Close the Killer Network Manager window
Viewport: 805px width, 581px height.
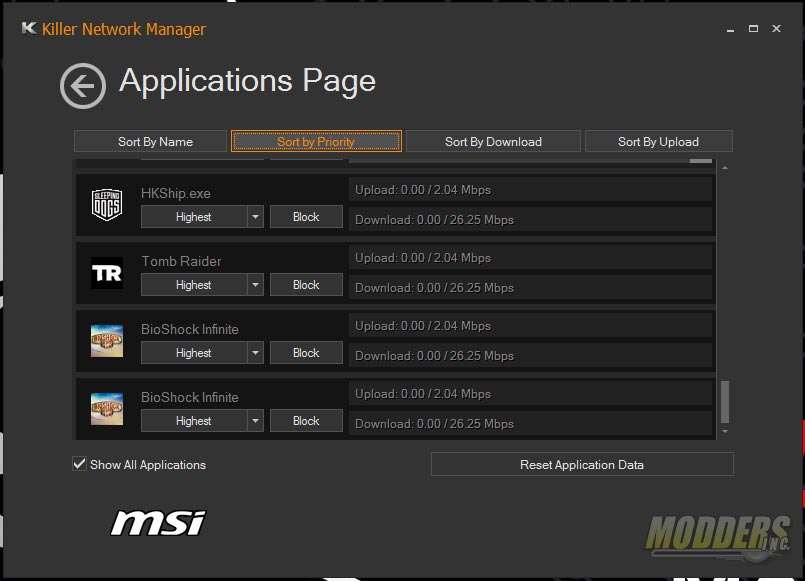click(776, 29)
